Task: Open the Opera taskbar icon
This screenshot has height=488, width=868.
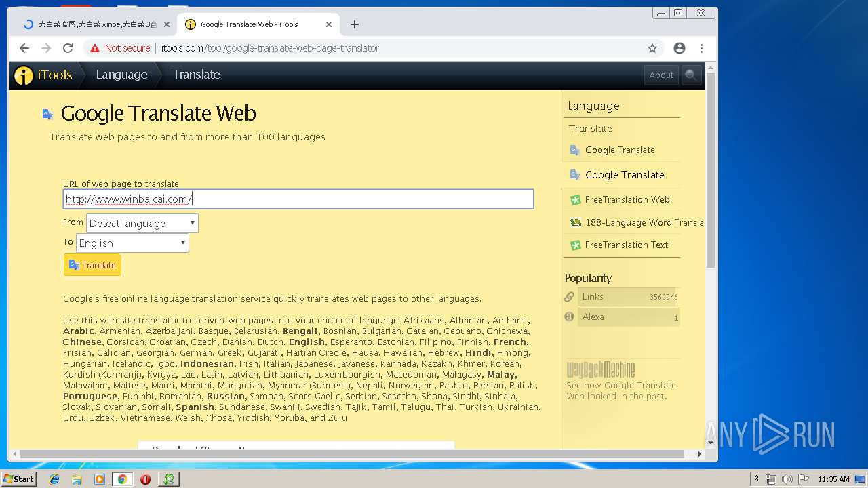Action: [145, 479]
